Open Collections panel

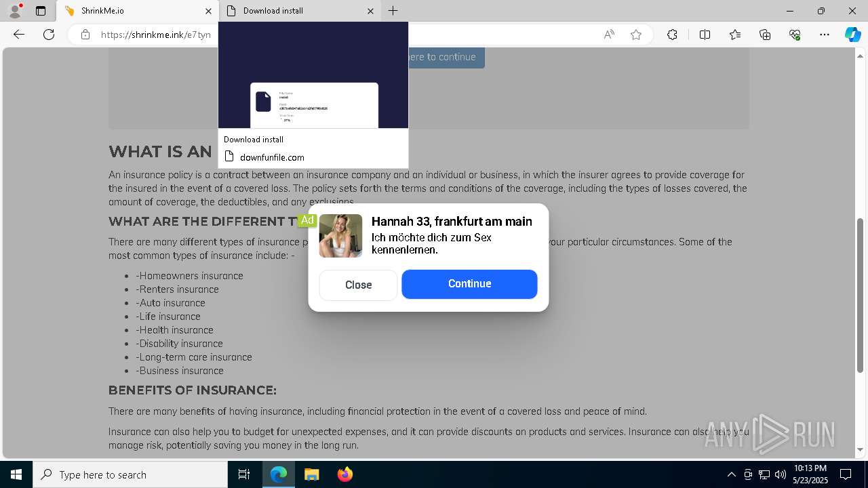765,35
